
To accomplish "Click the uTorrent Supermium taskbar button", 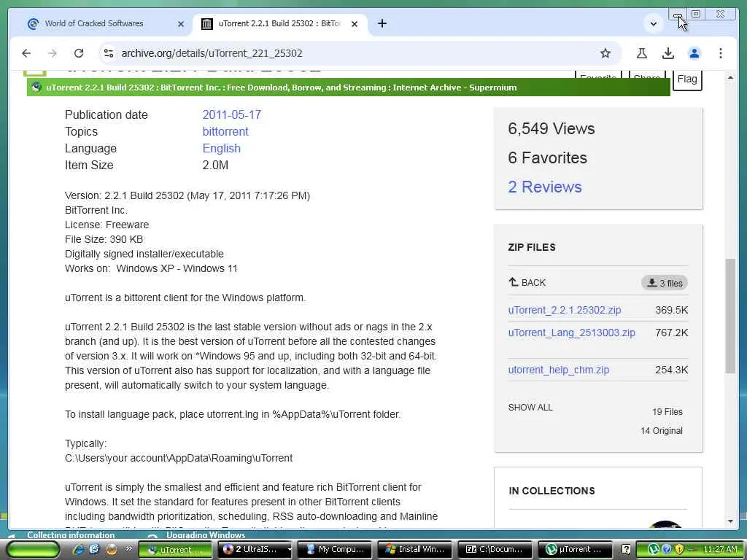I will click(x=175, y=550).
